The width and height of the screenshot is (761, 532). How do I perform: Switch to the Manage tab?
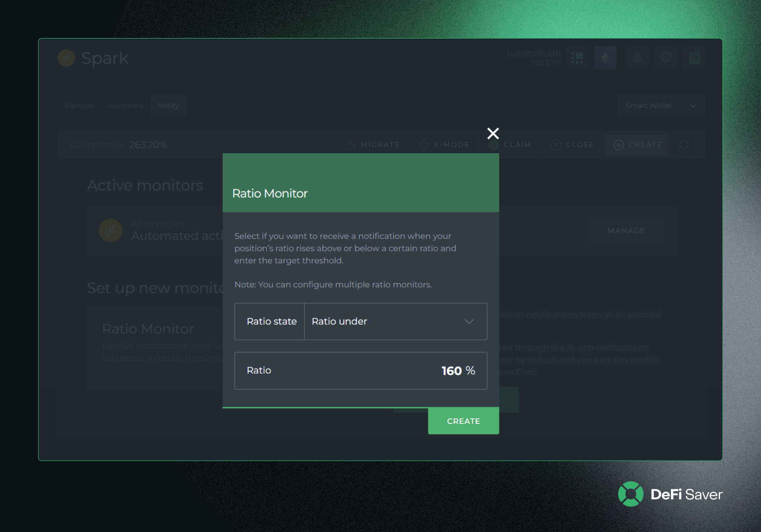click(79, 106)
